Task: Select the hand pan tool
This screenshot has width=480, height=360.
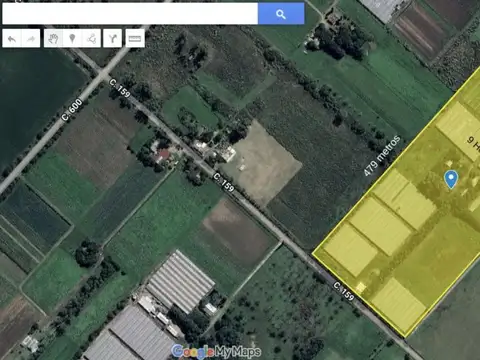Action: 53,39
